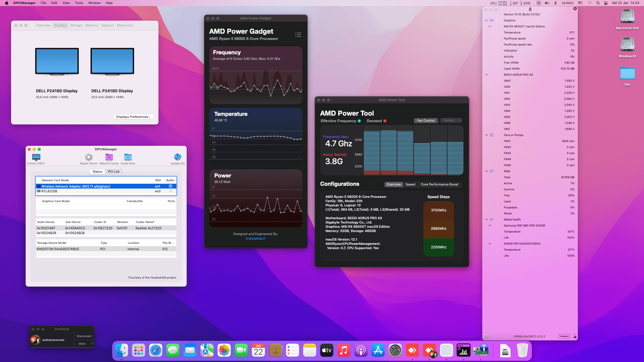
Task: Click the 3700Mhz speed step block
Action: tap(438, 210)
